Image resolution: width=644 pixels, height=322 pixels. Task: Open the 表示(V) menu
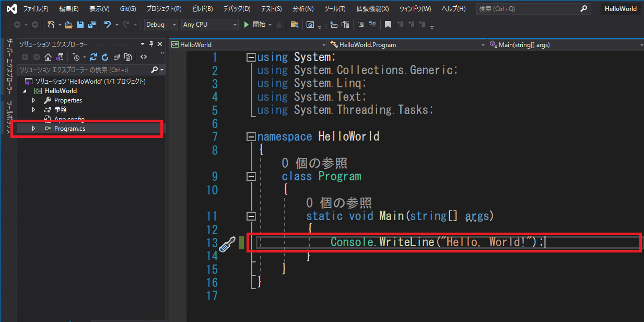(99, 9)
